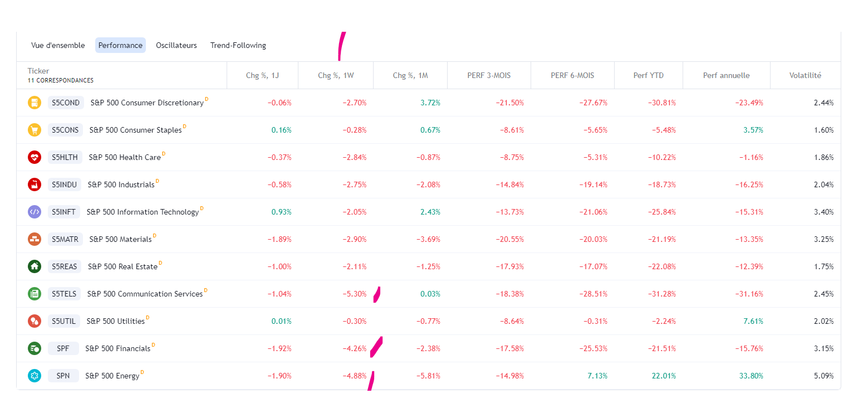The height and width of the screenshot is (408, 868).
Task: Sort by the Ticker column header
Action: tap(38, 71)
